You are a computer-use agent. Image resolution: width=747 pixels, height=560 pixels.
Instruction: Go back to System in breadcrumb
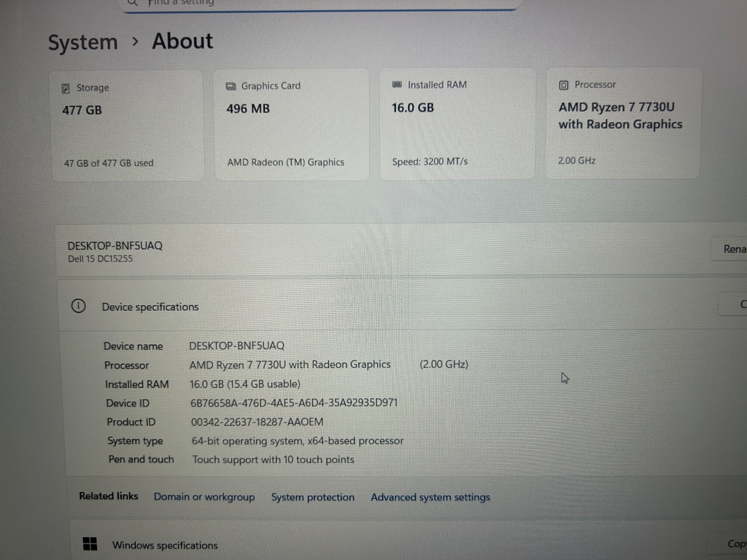pos(83,43)
